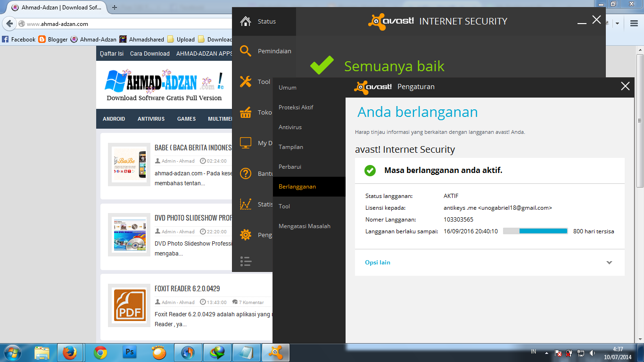Image resolution: width=644 pixels, height=362 pixels.
Task: Open a new browser tab with plus
Action: click(115, 8)
